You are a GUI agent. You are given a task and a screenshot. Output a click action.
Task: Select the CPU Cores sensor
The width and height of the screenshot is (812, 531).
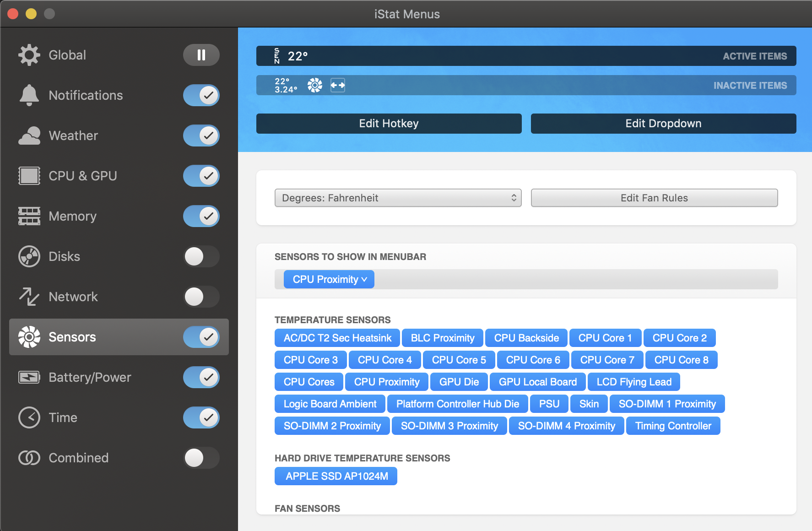point(309,382)
